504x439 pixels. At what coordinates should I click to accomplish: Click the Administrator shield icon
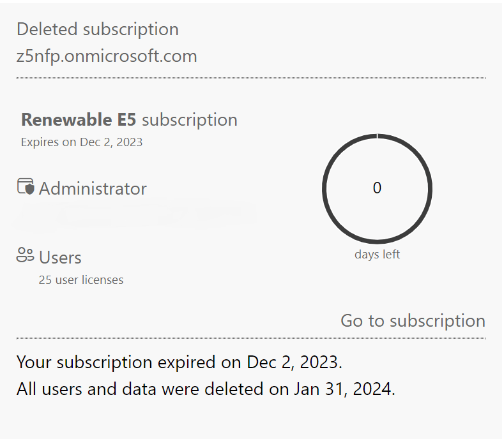tap(25, 187)
